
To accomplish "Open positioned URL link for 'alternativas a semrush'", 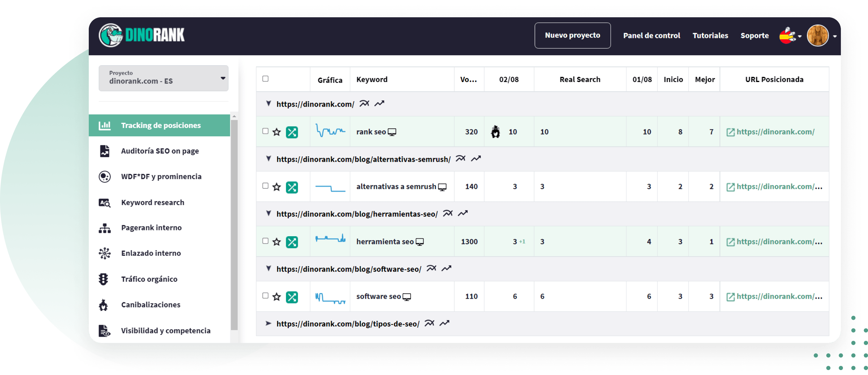I will pos(779,187).
